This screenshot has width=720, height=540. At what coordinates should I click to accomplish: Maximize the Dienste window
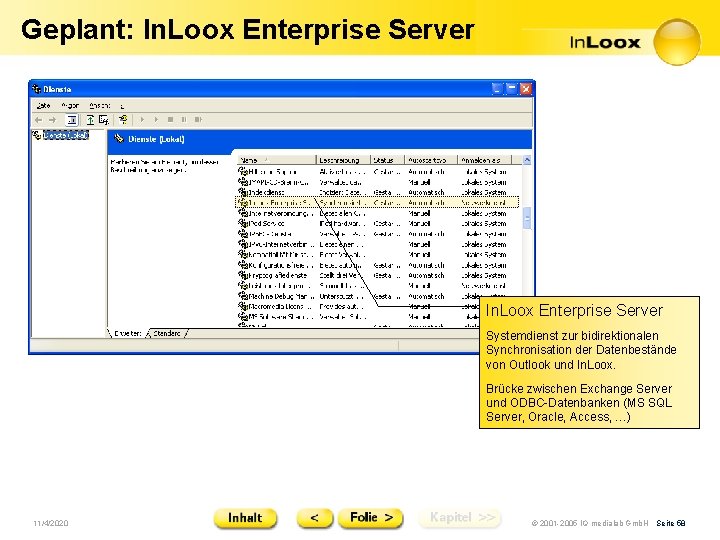(x=511, y=88)
